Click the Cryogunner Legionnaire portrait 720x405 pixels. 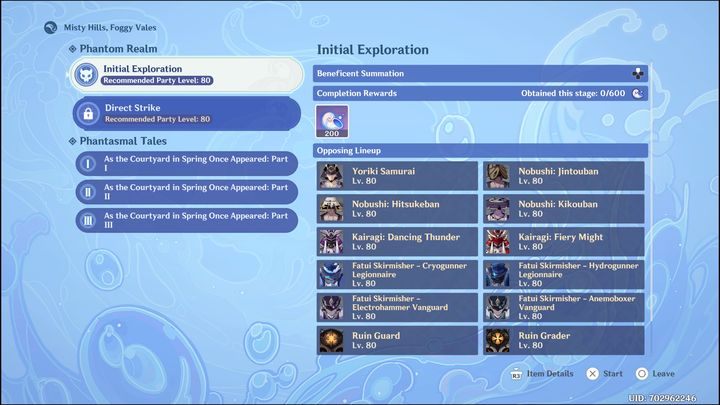[x=332, y=275]
